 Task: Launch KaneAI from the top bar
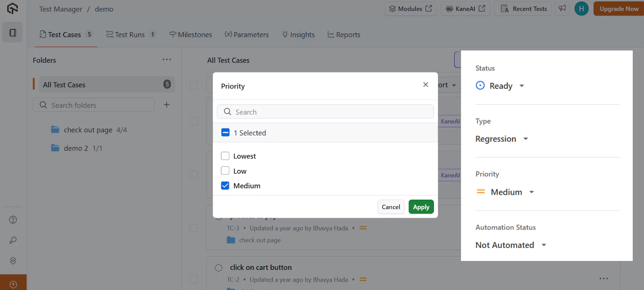(465, 8)
